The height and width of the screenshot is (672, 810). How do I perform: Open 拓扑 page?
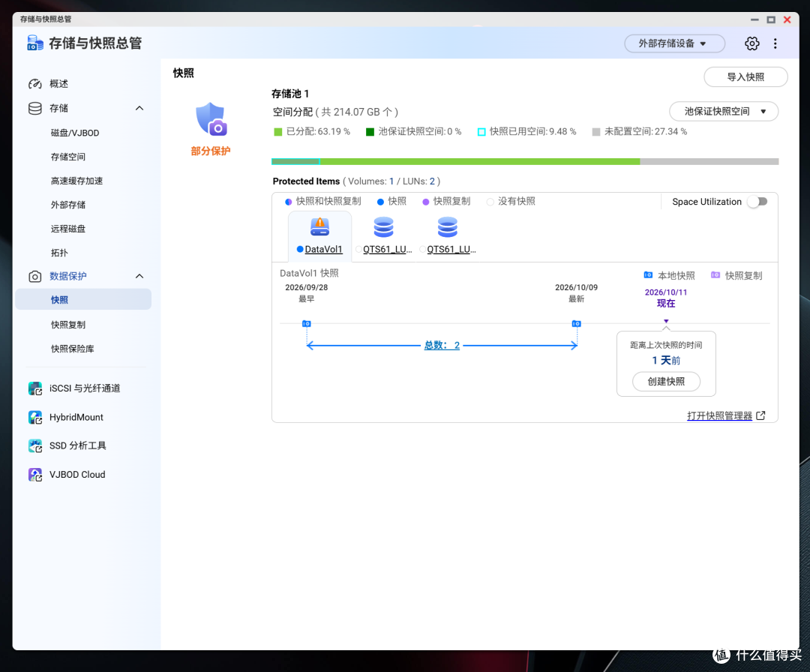59,253
